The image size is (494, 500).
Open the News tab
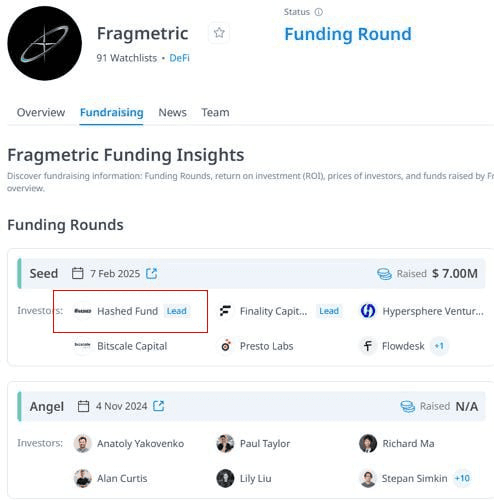(x=172, y=113)
